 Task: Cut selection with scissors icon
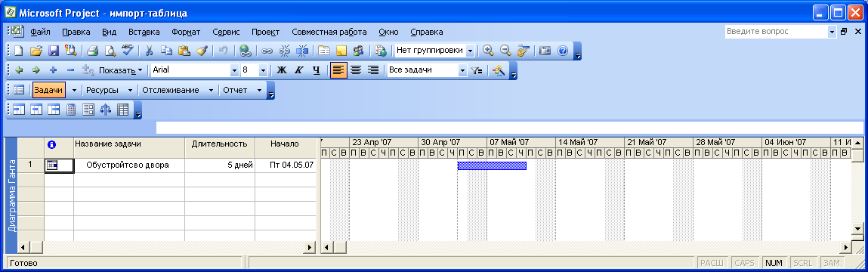[149, 51]
